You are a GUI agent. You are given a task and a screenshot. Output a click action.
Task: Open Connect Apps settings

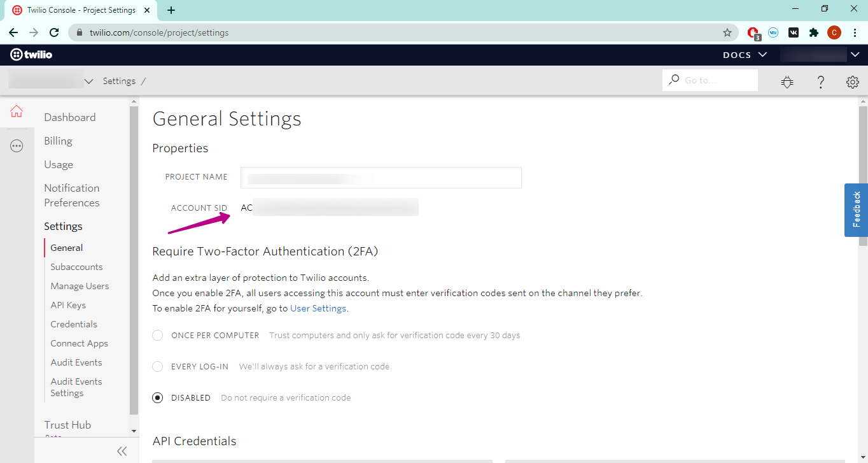[80, 343]
